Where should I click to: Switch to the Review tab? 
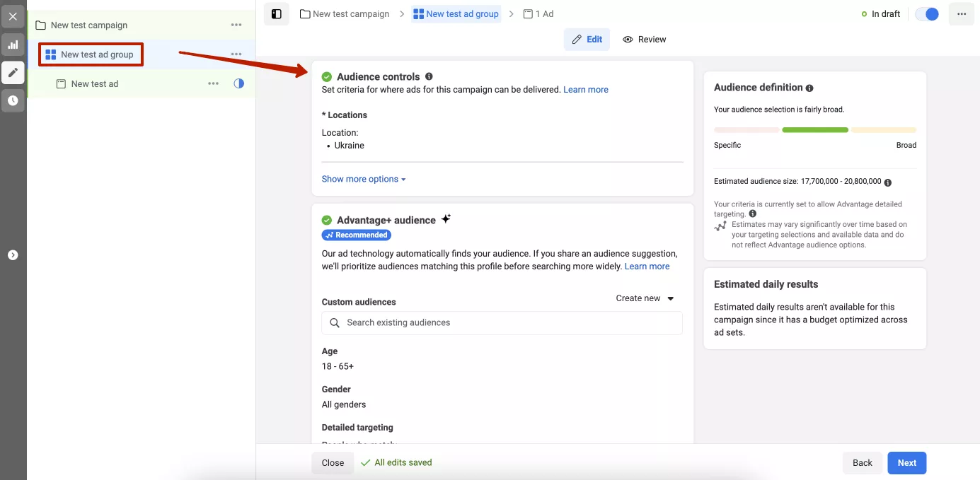tap(645, 40)
